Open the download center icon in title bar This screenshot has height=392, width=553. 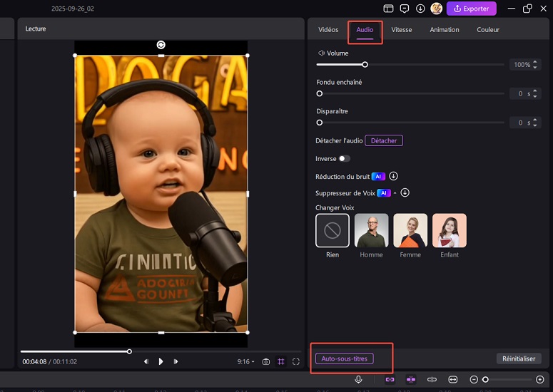(x=420, y=9)
